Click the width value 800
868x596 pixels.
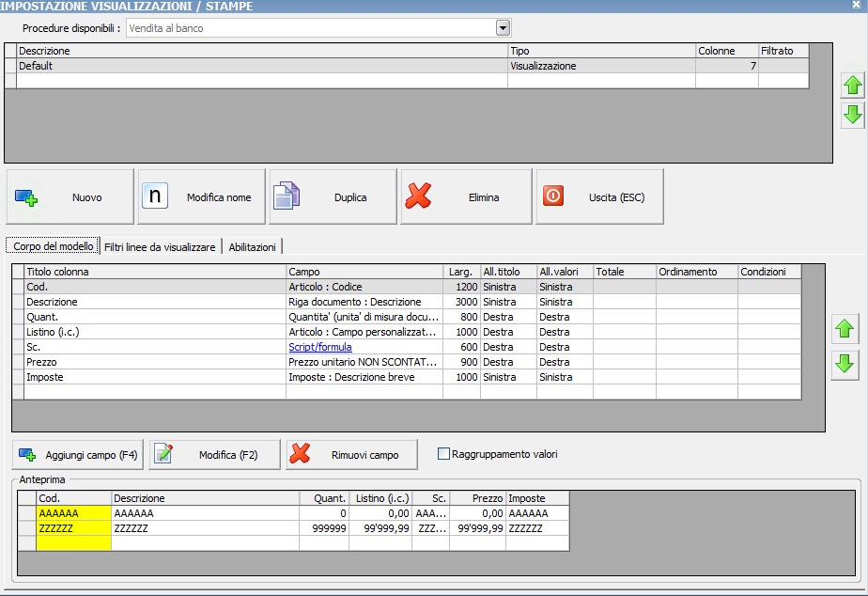[x=461, y=316]
